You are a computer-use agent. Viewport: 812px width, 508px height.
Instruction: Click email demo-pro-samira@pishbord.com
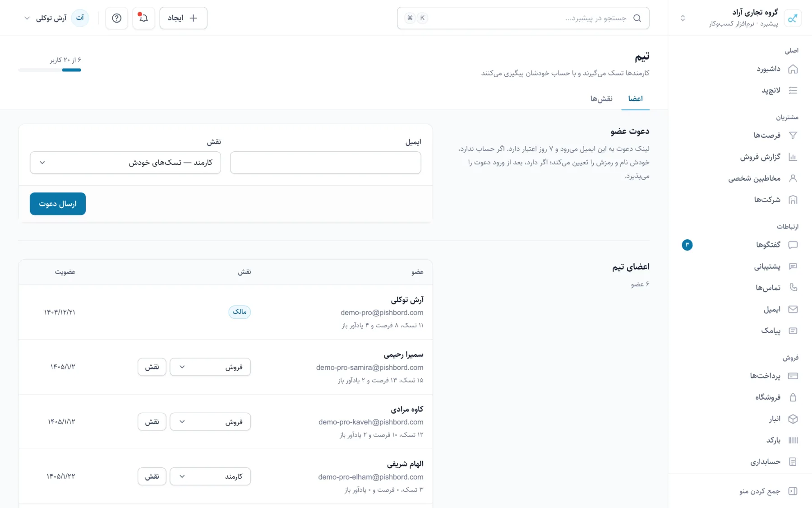pos(369,368)
